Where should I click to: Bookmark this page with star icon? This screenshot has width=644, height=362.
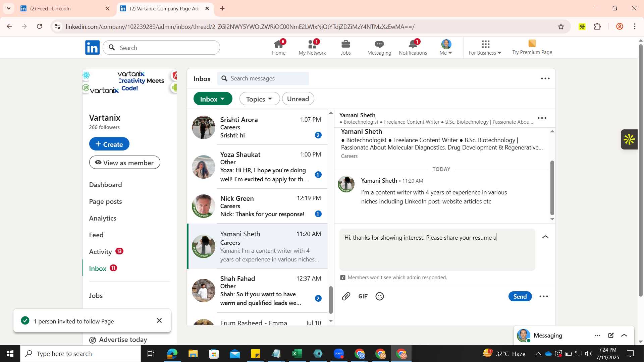pyautogui.click(x=561, y=26)
